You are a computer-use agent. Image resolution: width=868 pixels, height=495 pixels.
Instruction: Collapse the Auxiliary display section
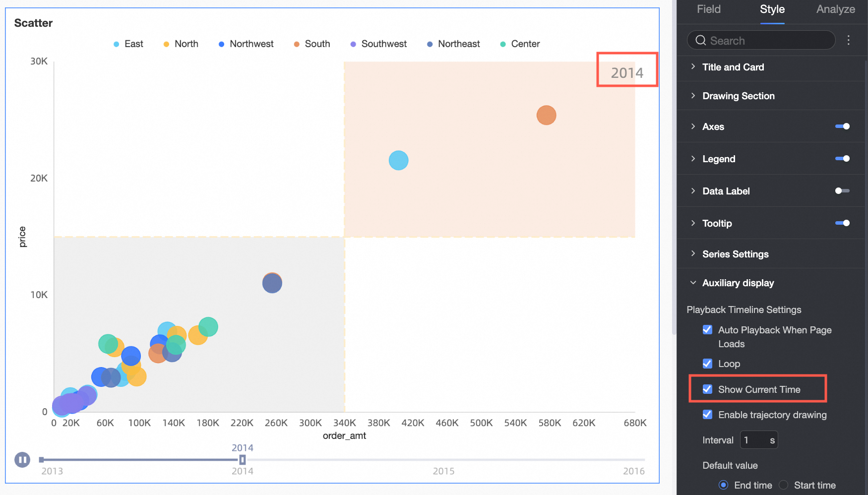click(693, 283)
